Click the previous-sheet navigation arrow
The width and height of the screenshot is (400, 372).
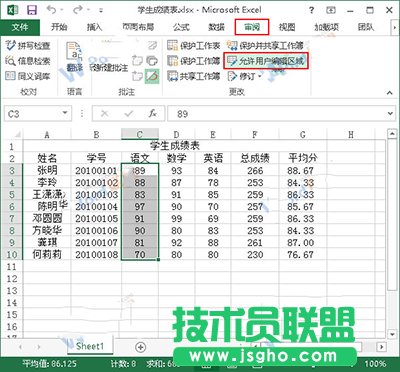[21, 347]
